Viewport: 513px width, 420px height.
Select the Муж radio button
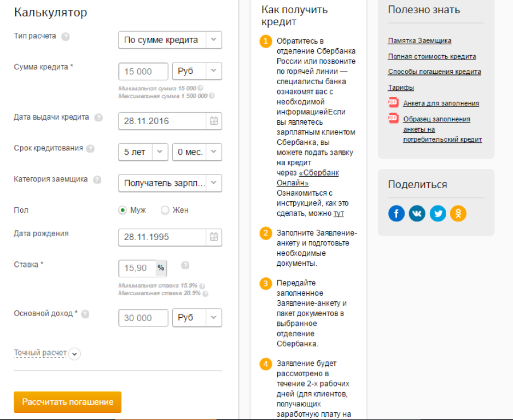click(123, 210)
